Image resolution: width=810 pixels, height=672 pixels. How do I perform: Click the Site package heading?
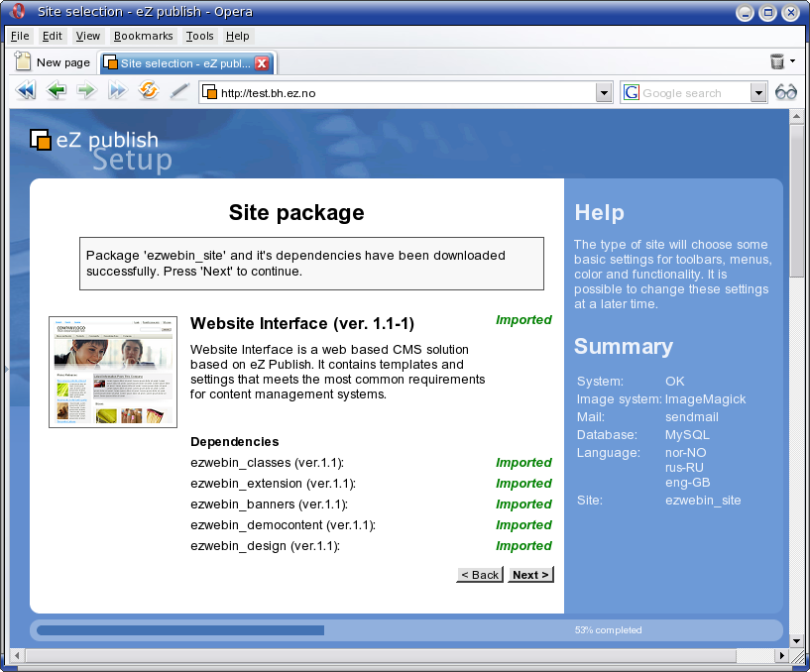click(296, 213)
